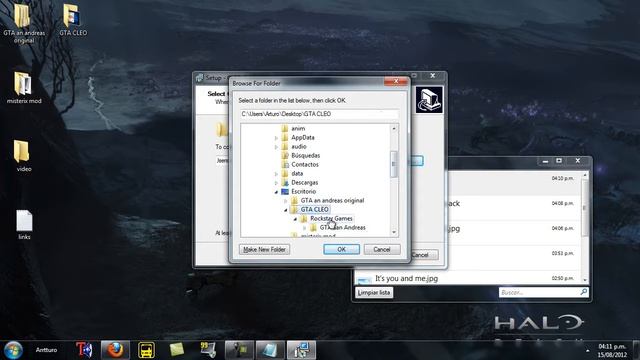Image resolution: width=640 pixels, height=360 pixels.
Task: Show hidden system tray icons arrow
Action: [x=588, y=351]
